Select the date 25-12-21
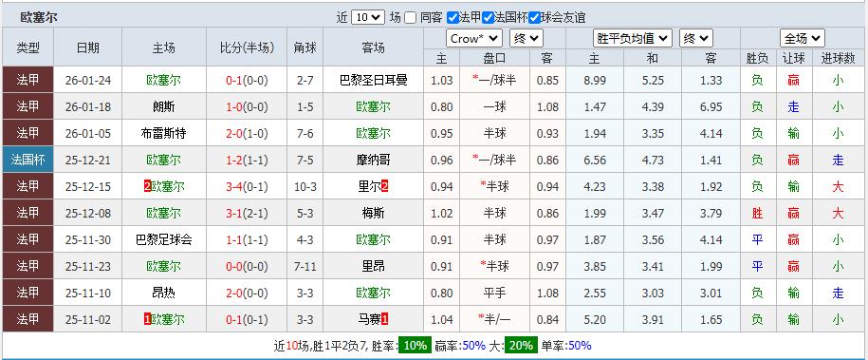868x360 pixels. tap(88, 161)
